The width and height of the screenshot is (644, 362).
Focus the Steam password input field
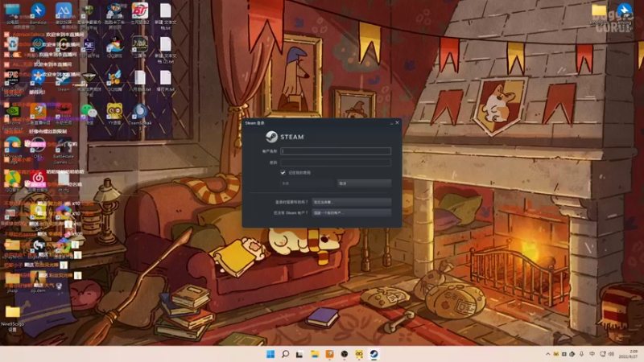pos(336,162)
